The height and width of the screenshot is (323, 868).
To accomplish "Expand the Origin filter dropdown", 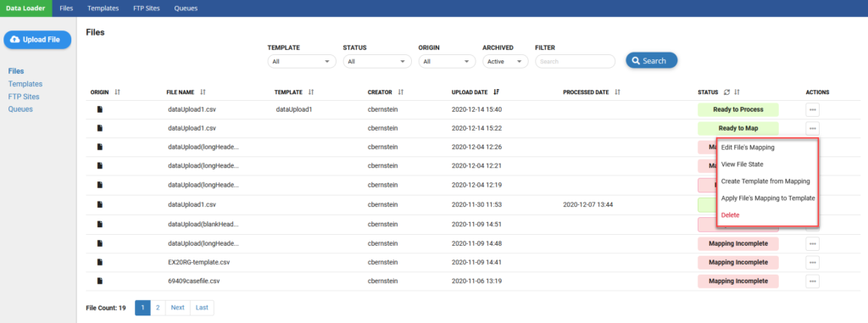I will coord(447,62).
